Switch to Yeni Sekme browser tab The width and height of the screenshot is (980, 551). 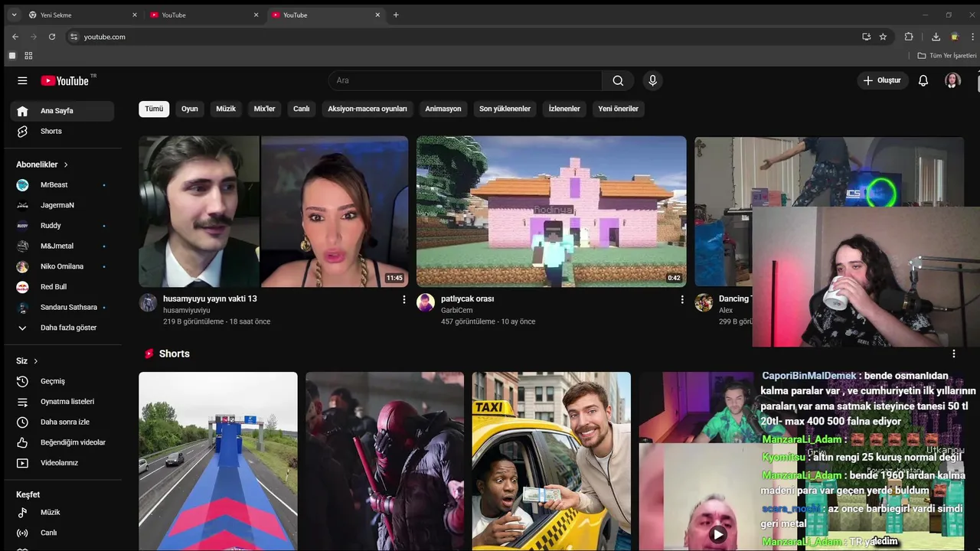(x=83, y=15)
